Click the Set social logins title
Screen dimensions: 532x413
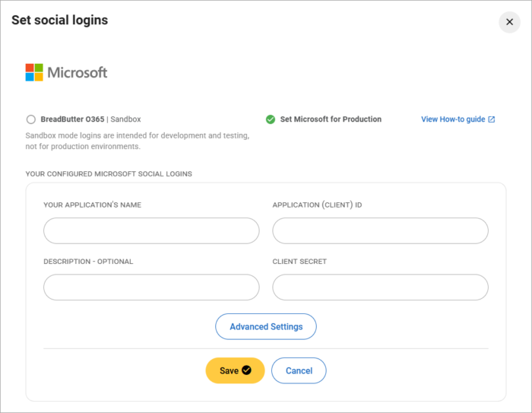59,21
